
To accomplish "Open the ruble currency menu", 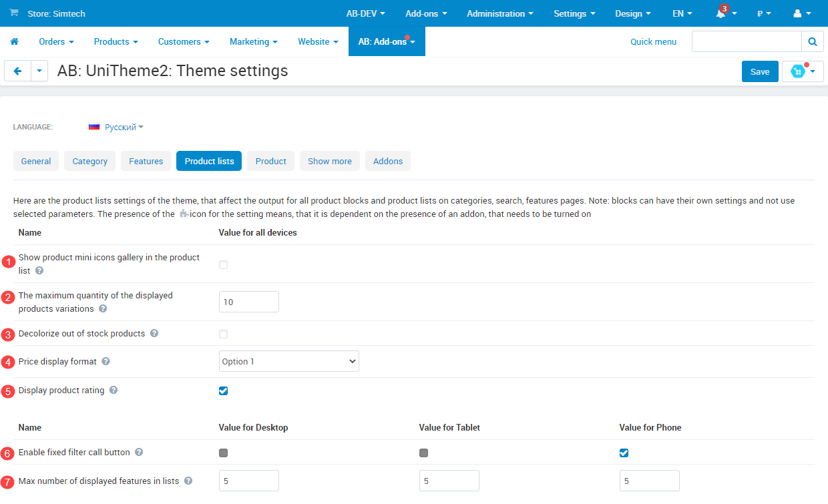I will [764, 13].
